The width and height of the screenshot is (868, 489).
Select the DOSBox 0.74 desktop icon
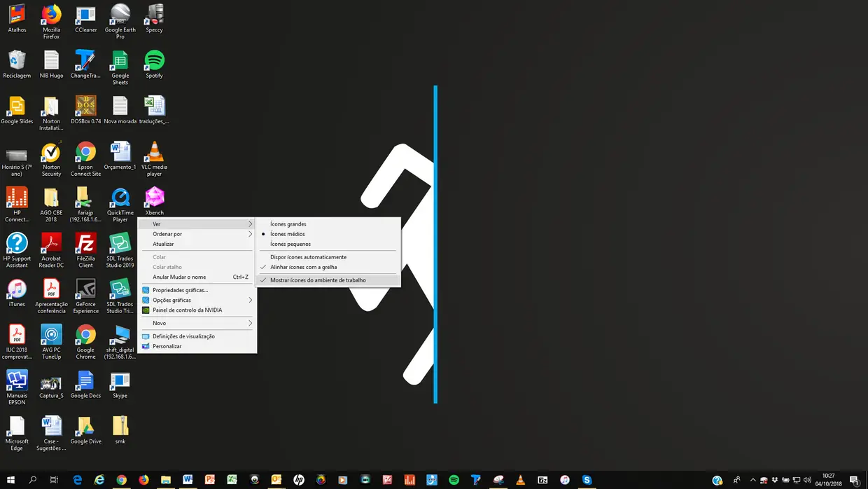tap(85, 110)
